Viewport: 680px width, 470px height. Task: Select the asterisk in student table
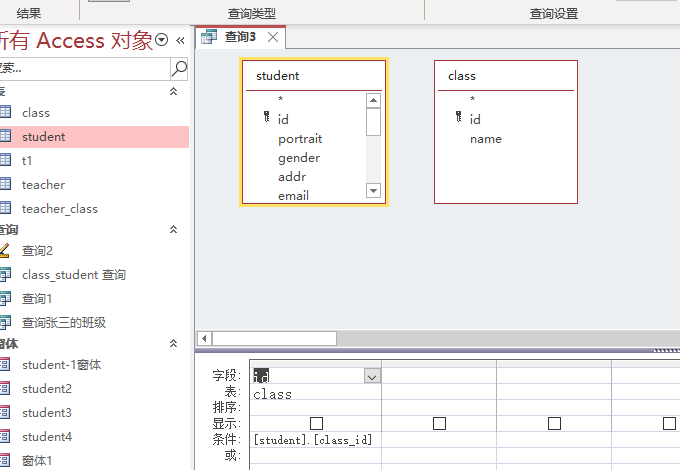tap(281, 99)
